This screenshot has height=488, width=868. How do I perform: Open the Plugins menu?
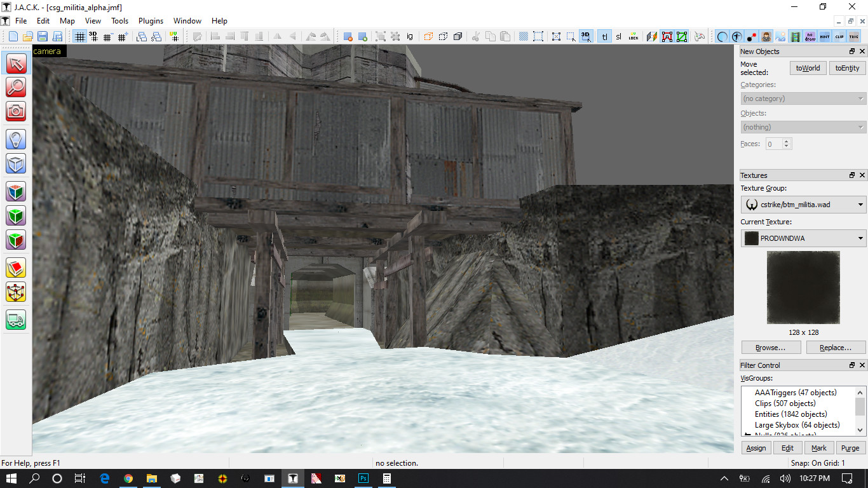(151, 21)
